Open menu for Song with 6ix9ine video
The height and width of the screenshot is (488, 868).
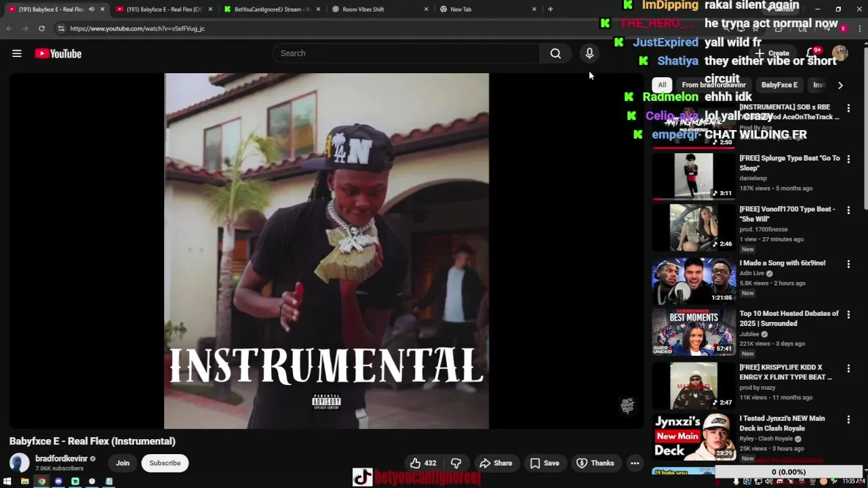[x=848, y=264]
